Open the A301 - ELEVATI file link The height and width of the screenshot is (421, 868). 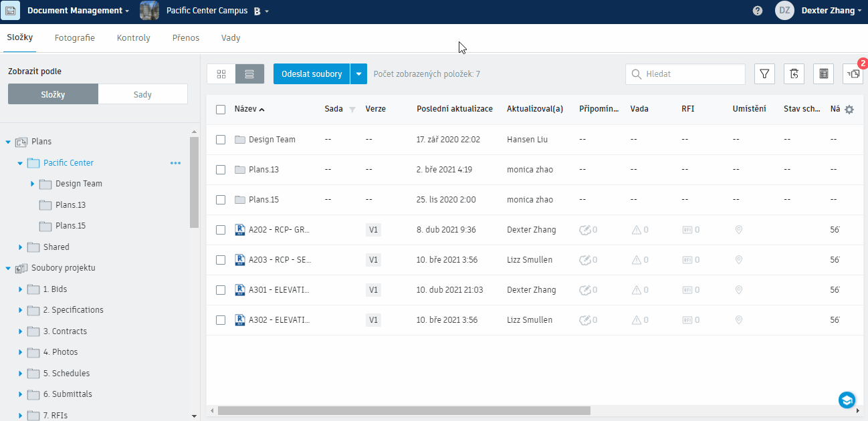tap(279, 290)
